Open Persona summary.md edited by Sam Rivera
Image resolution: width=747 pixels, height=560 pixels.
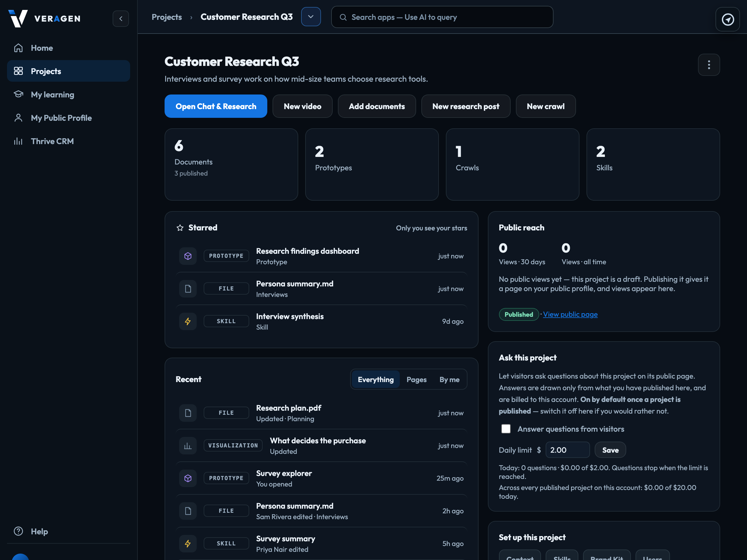(321, 511)
